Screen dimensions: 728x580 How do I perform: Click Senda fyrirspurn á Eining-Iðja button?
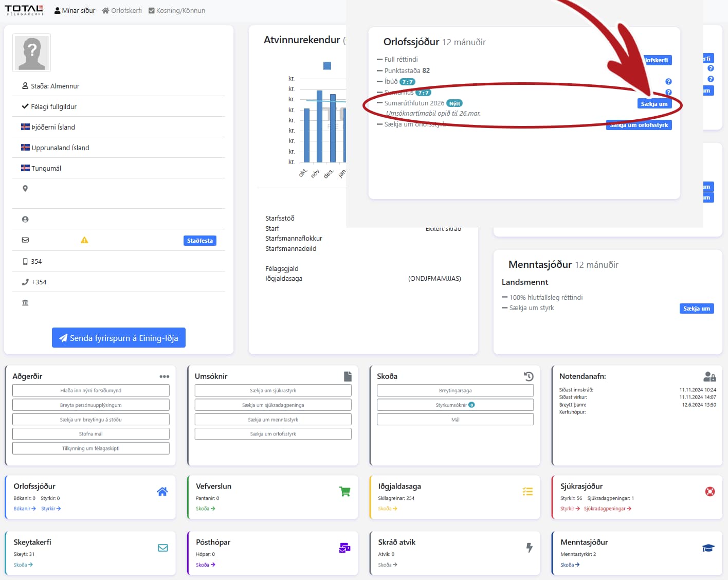coord(119,338)
